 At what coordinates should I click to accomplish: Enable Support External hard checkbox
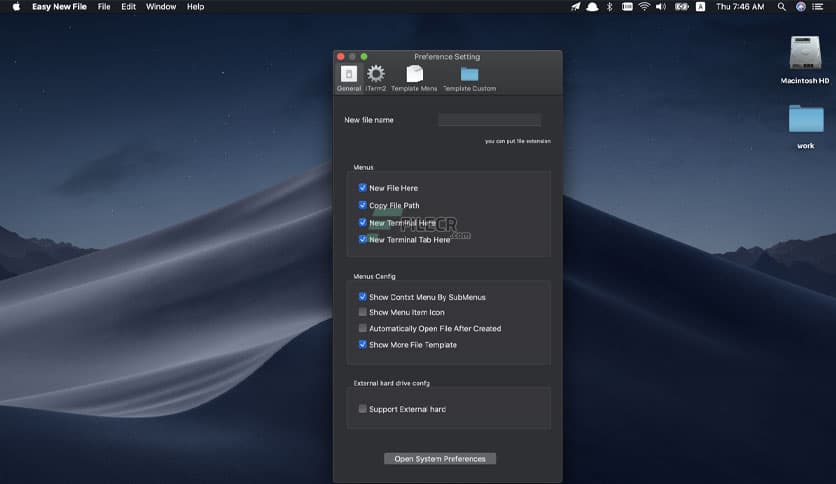363,409
